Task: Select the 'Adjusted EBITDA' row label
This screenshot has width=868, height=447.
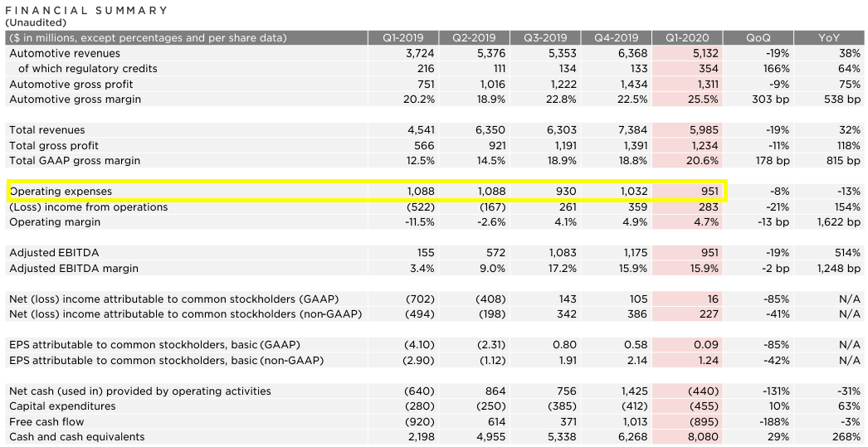Action: click(54, 253)
